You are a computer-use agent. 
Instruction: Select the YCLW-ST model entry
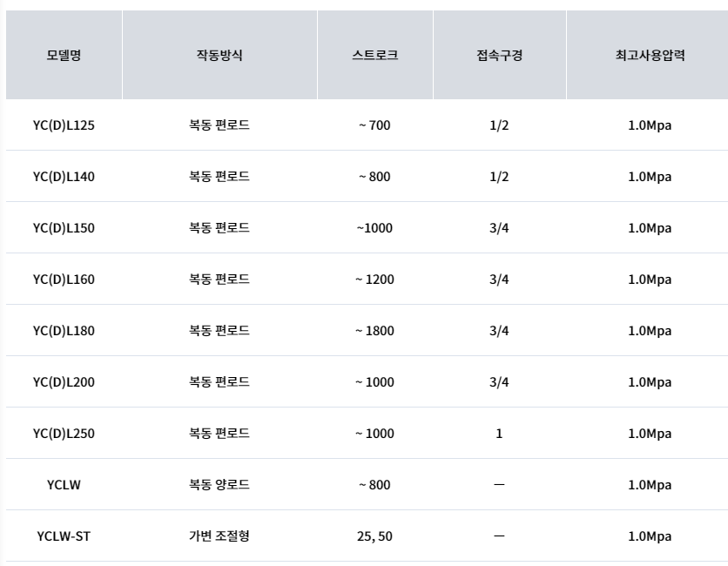[64, 536]
